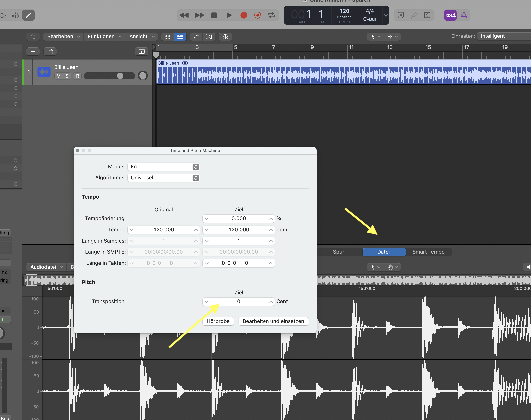Viewport: 531px width, 420px height.
Task: Open the secondary crosshair tool menu
Action: point(393,37)
